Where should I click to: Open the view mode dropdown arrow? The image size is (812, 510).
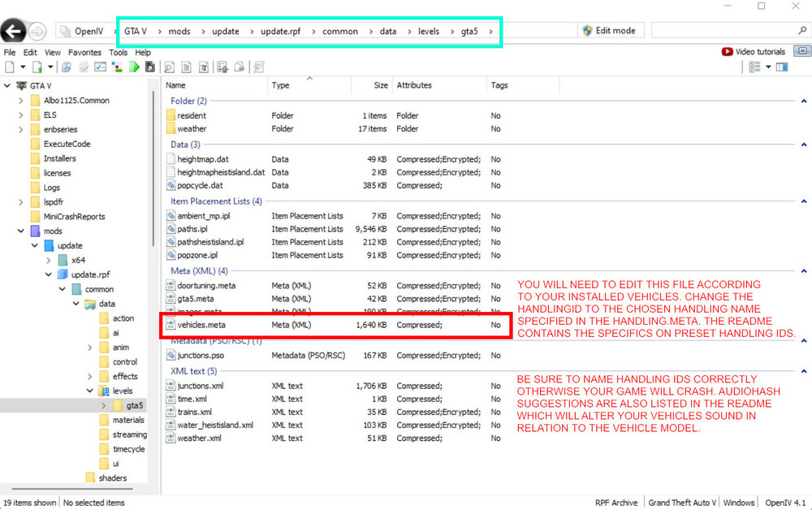[768, 67]
